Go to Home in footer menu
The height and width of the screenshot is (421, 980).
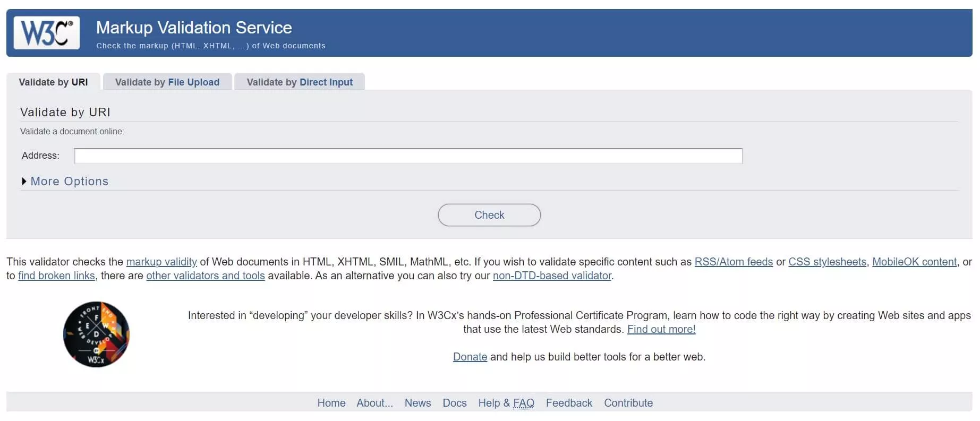[x=331, y=403]
